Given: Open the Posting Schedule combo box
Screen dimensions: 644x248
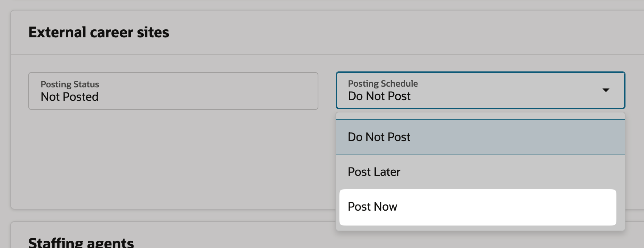Looking at the screenshot, I should (x=480, y=90).
